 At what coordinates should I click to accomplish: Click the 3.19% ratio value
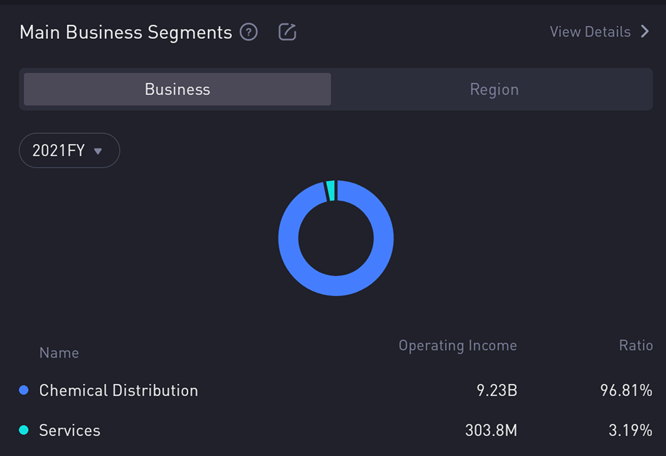(x=630, y=430)
